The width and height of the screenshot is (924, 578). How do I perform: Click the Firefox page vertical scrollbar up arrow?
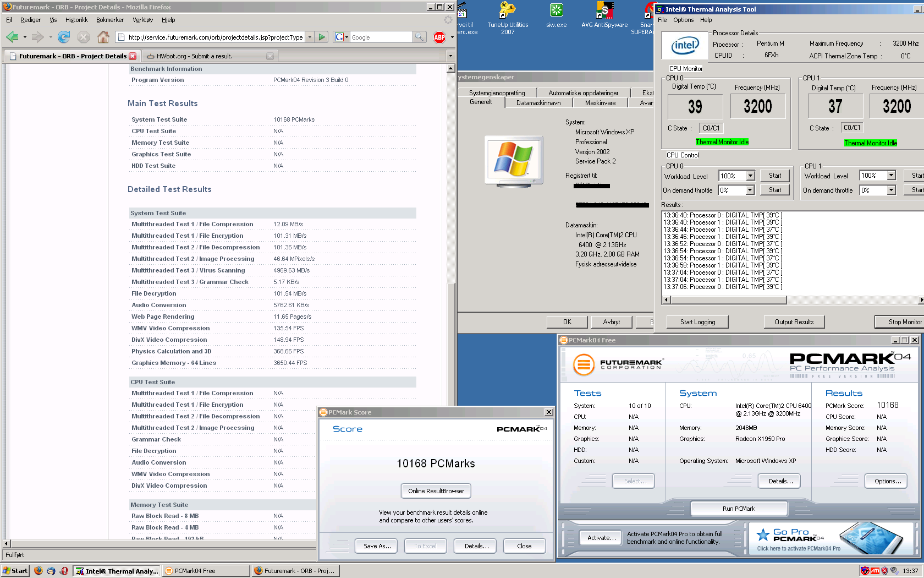(x=451, y=69)
